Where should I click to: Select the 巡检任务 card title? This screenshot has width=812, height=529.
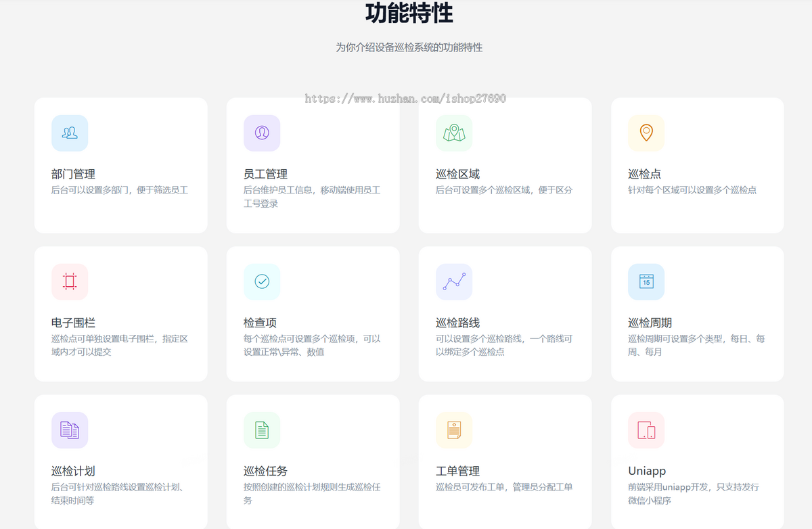point(265,471)
